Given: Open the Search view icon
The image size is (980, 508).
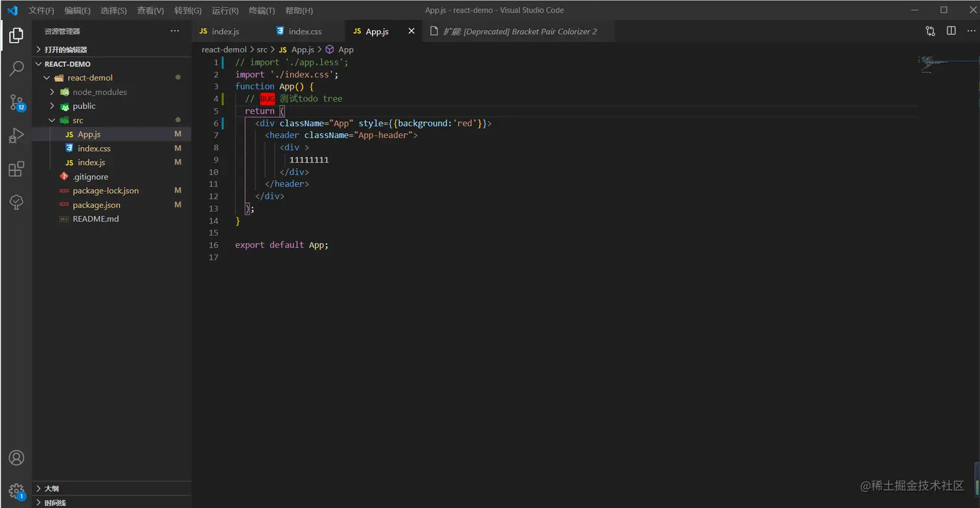Looking at the screenshot, I should coord(16,68).
